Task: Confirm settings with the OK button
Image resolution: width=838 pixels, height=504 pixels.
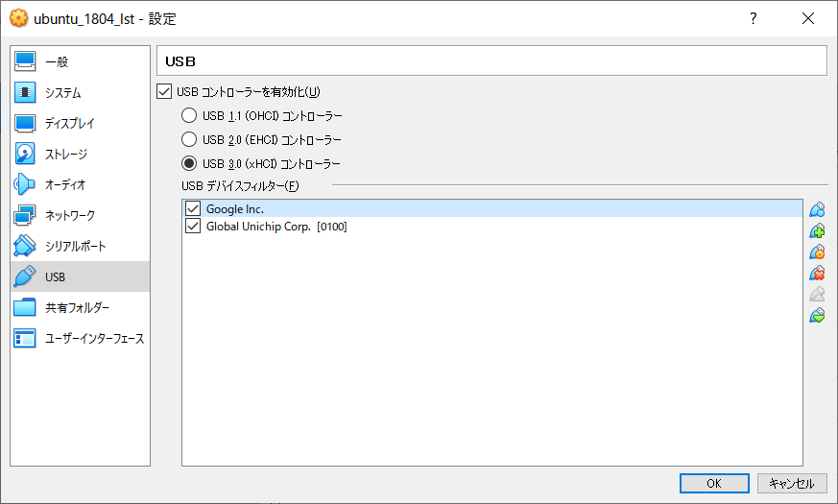Action: click(714, 483)
